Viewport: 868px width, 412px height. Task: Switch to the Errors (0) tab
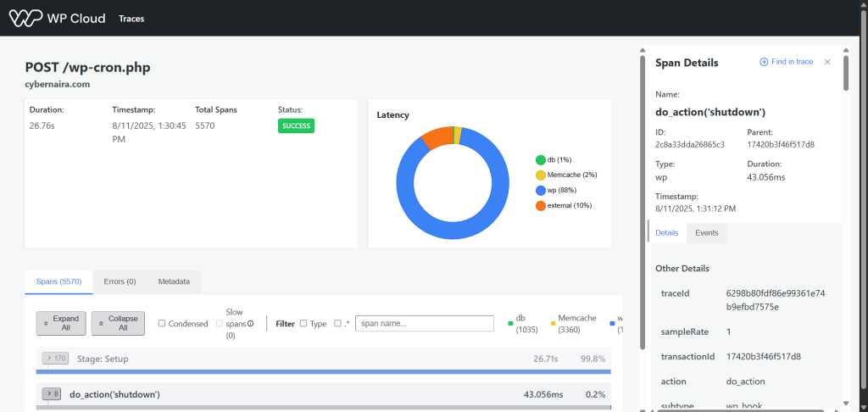click(120, 281)
